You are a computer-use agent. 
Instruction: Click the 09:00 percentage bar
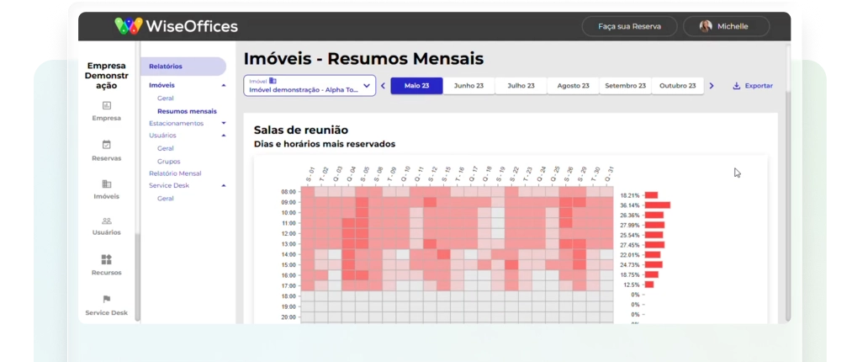(658, 205)
